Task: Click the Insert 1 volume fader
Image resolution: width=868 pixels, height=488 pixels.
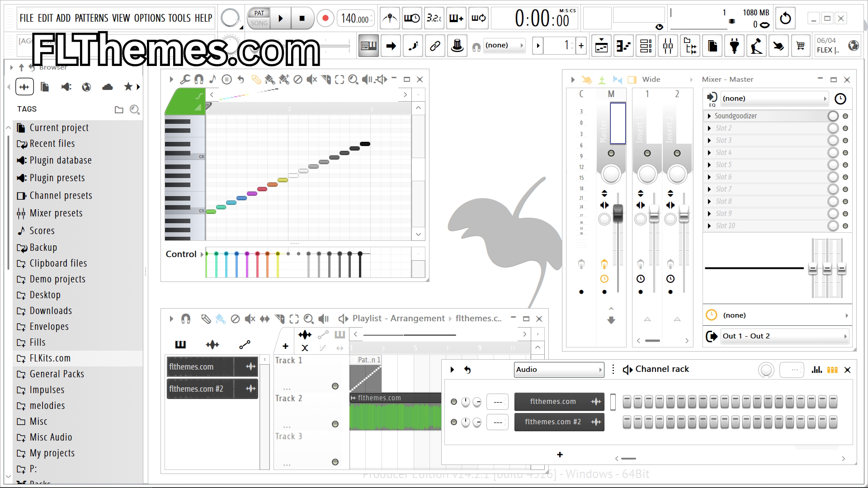Action: point(654,214)
